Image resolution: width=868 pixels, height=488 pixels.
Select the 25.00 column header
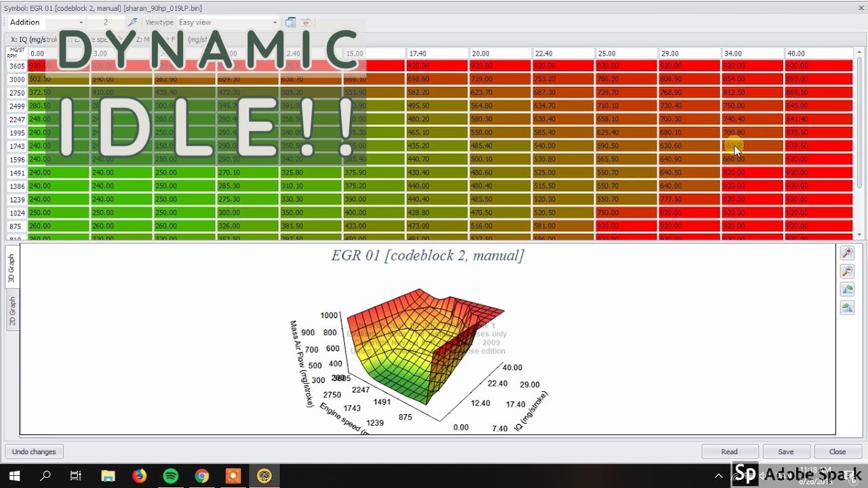627,53
